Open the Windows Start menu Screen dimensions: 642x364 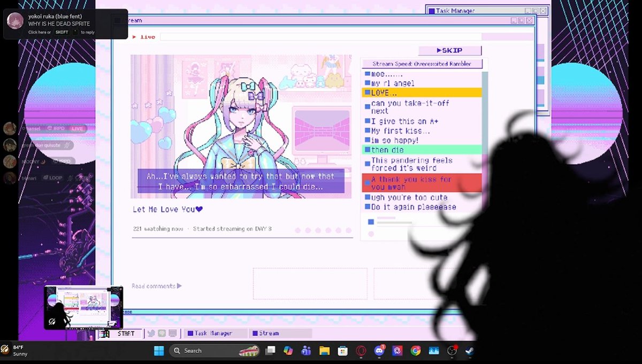coord(159,351)
